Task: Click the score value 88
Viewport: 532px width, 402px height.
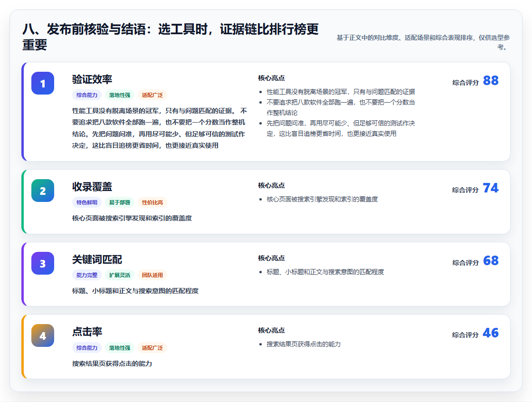Action: coord(491,80)
